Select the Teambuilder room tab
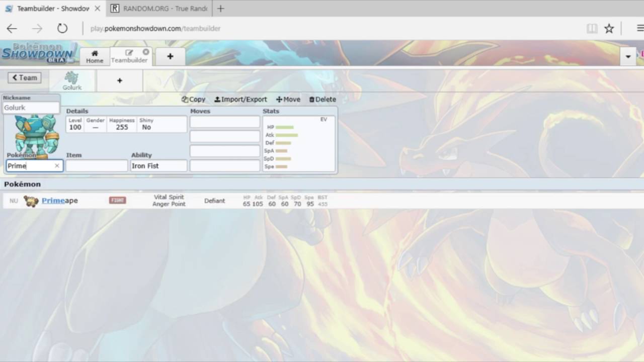The image size is (644, 362). (129, 56)
